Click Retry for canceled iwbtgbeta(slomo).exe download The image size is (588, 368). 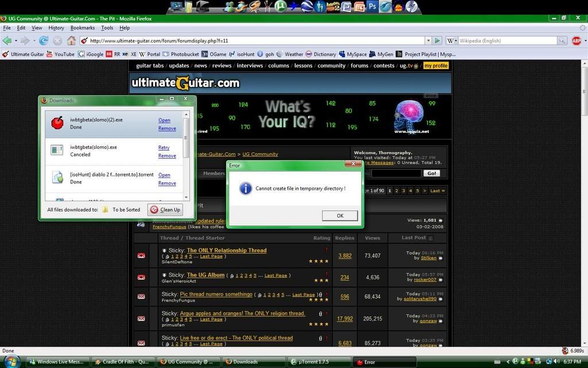[164, 148]
